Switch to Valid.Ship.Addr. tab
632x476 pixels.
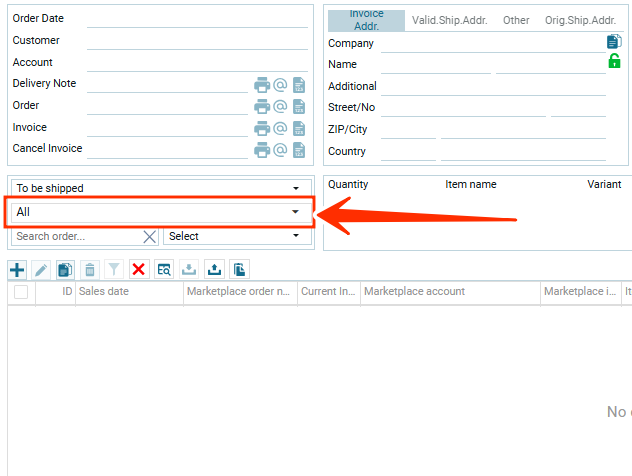(x=450, y=20)
